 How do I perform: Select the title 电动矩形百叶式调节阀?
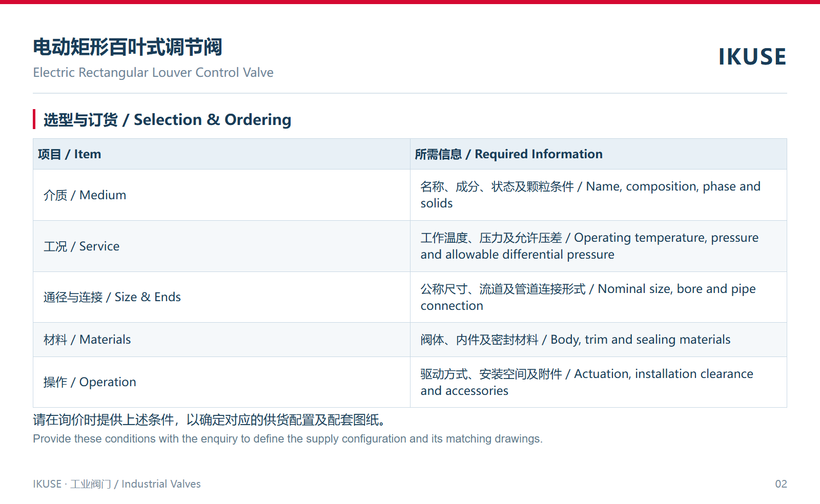[128, 47]
